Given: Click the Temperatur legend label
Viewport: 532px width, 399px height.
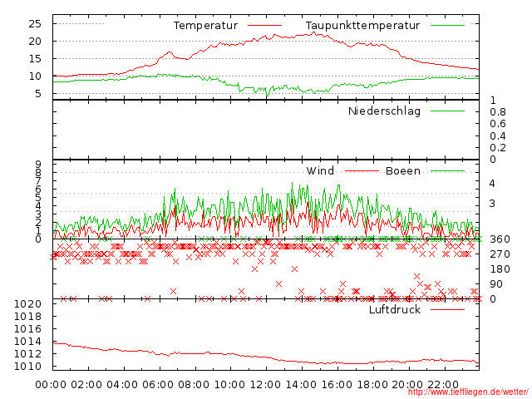Looking at the screenshot, I should coord(205,26).
